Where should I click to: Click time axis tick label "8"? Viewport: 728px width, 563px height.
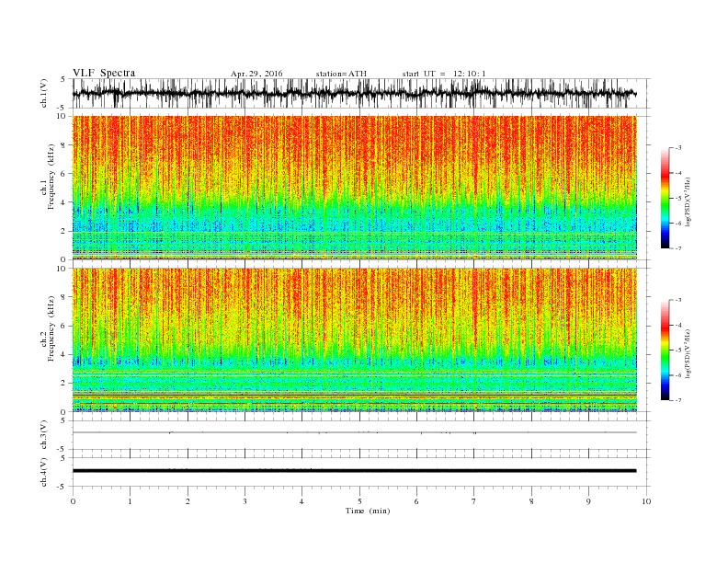531,501
